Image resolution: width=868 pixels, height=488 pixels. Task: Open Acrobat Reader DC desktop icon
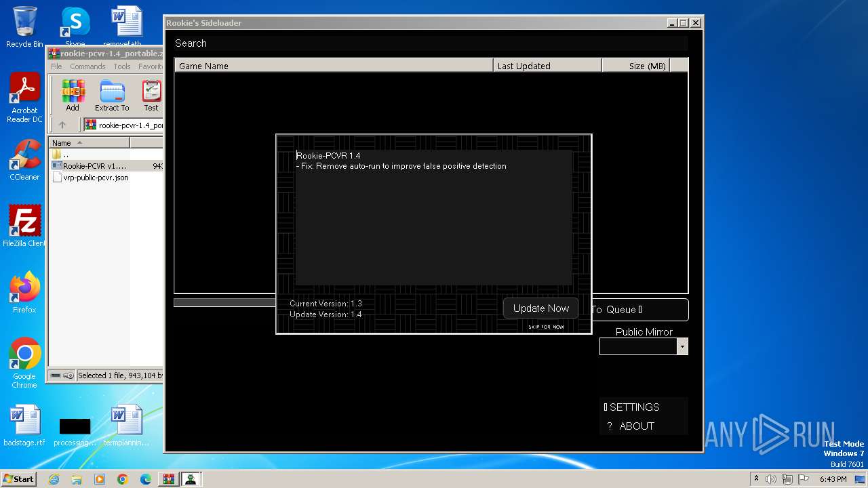pyautogui.click(x=24, y=98)
